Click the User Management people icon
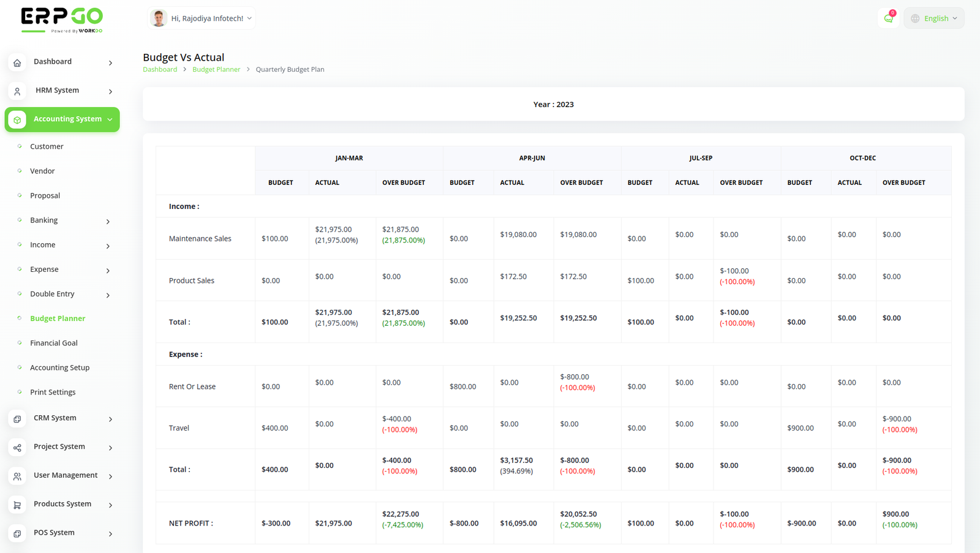The width and height of the screenshot is (980, 553). click(17, 476)
